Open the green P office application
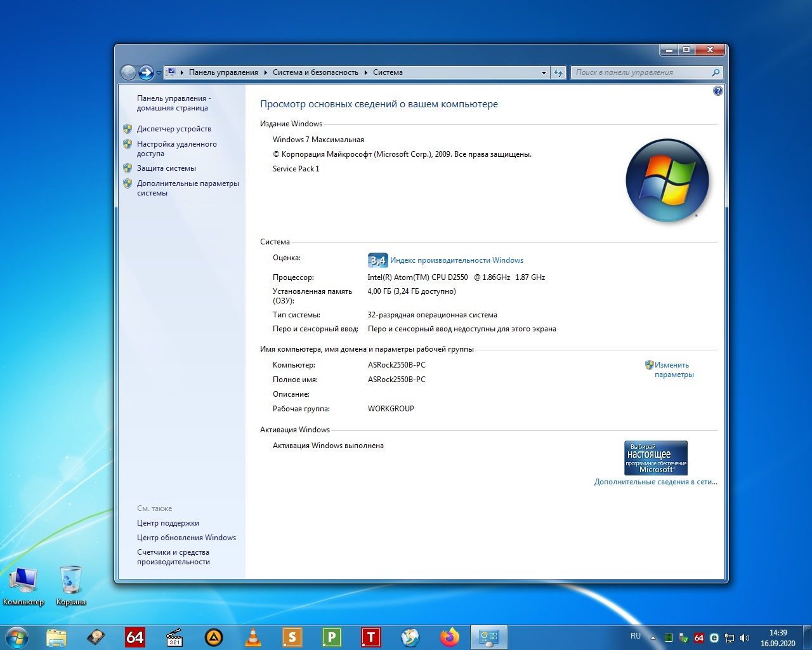Viewport: 812px width, 650px height. click(x=332, y=637)
